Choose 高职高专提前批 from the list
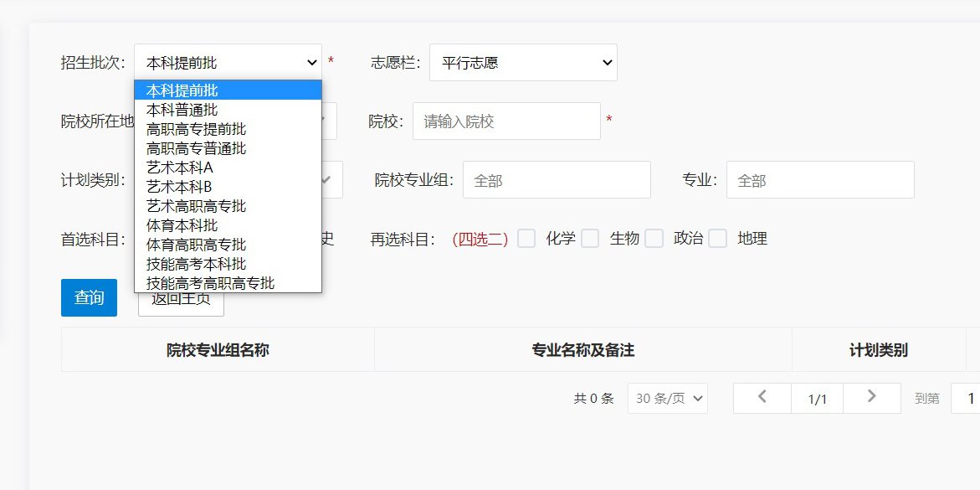 (228, 130)
